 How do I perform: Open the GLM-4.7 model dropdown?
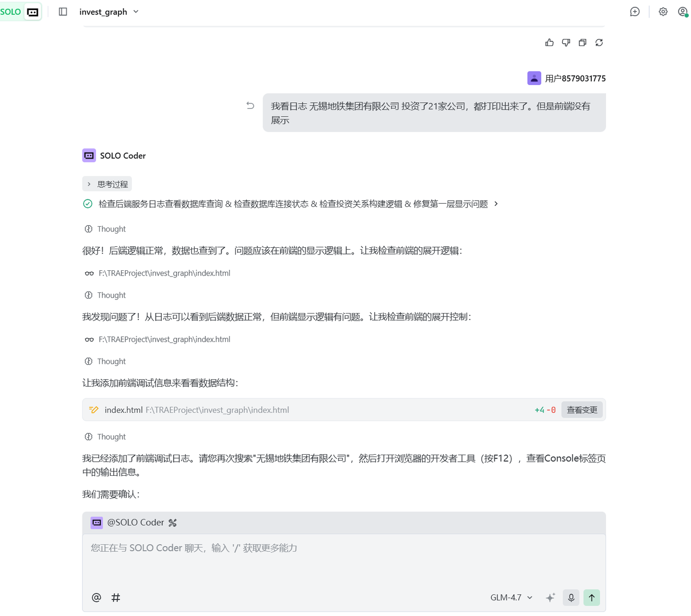512,598
